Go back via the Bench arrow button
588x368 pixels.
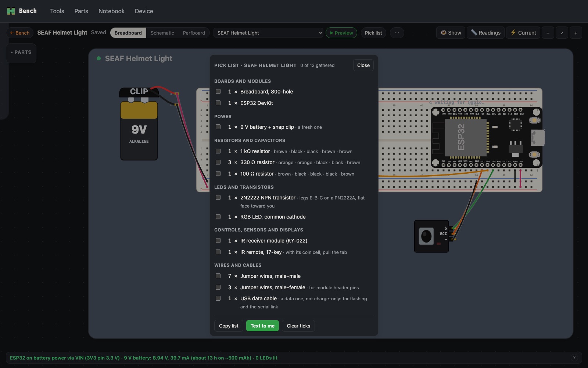tap(20, 33)
